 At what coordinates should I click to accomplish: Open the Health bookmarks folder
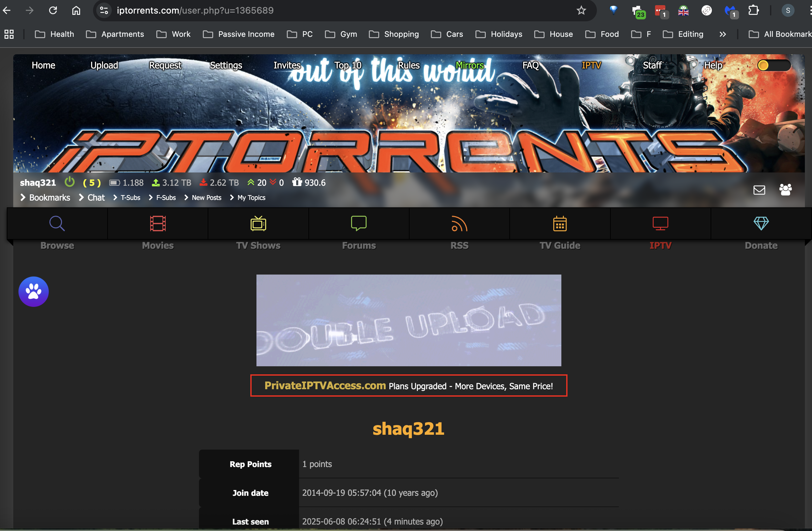click(x=55, y=34)
